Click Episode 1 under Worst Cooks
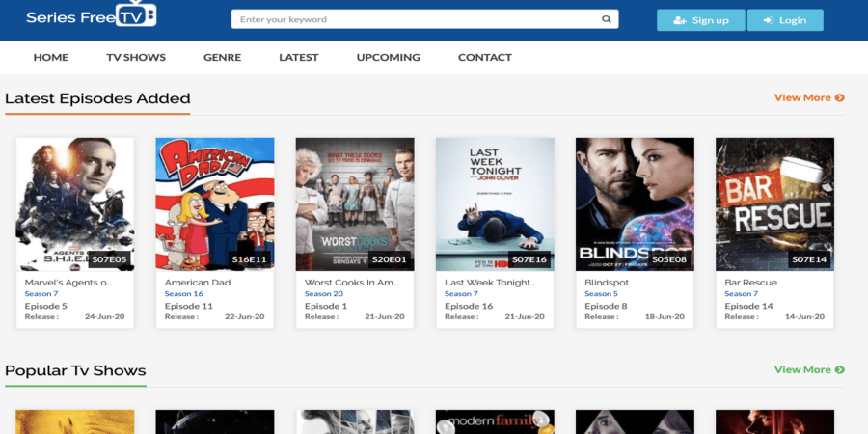Screen dimensions: 868x434 click(x=326, y=306)
